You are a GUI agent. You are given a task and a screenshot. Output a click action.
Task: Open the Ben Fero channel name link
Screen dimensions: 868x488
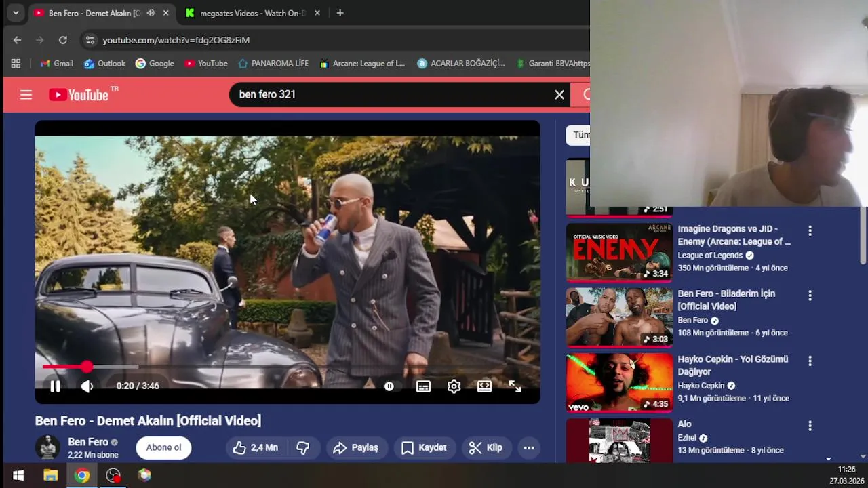click(88, 442)
